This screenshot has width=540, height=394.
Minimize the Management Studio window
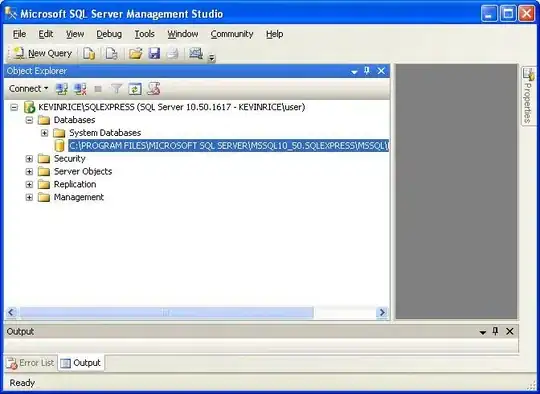pos(489,14)
